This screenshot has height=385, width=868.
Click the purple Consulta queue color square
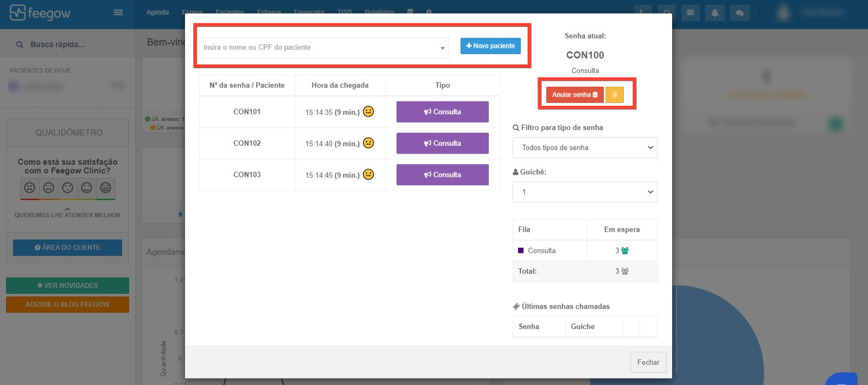click(x=521, y=251)
